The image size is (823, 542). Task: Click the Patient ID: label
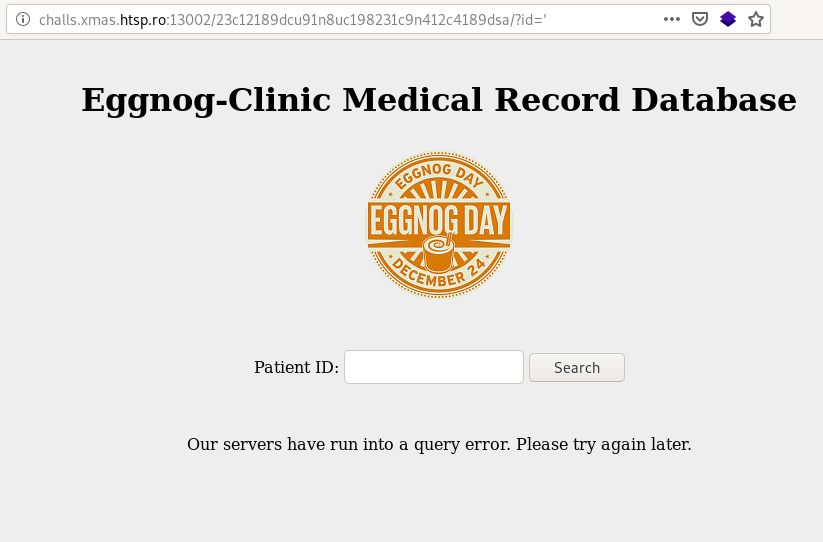(x=297, y=367)
